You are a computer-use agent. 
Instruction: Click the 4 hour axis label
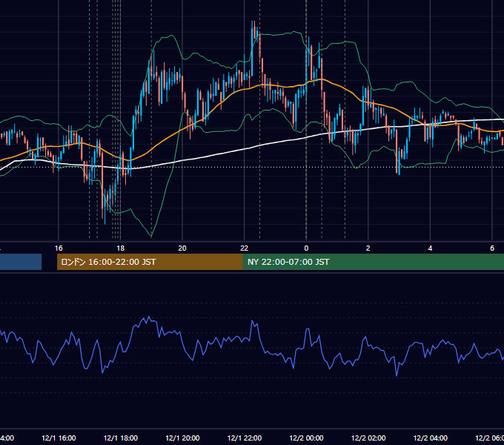430,248
